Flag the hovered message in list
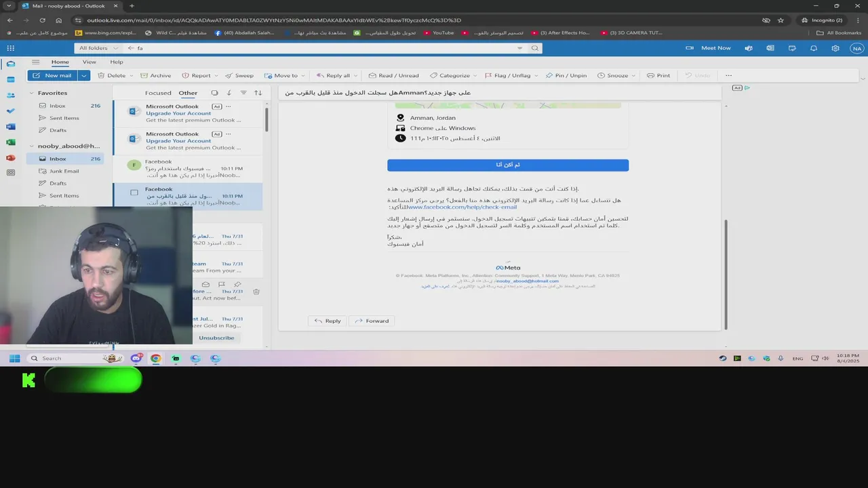The width and height of the screenshot is (868, 488). pos(222,285)
